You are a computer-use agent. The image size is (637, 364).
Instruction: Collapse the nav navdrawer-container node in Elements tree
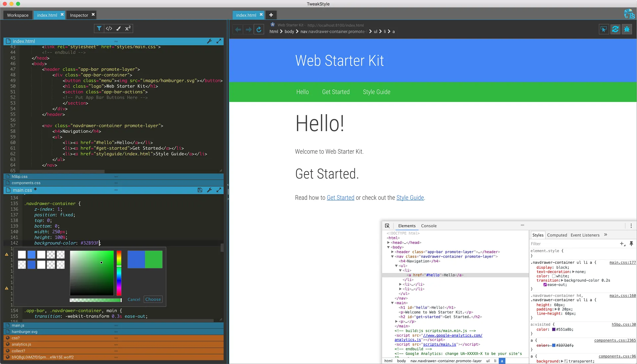pos(392,256)
